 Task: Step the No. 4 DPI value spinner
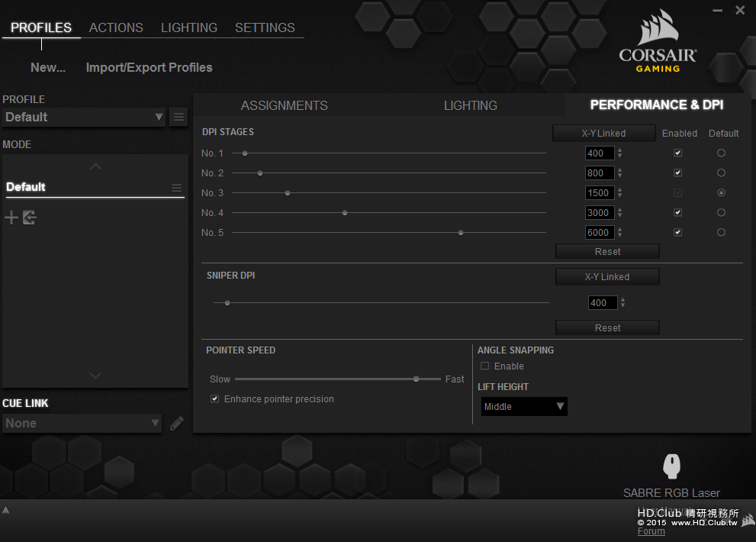coord(619,212)
